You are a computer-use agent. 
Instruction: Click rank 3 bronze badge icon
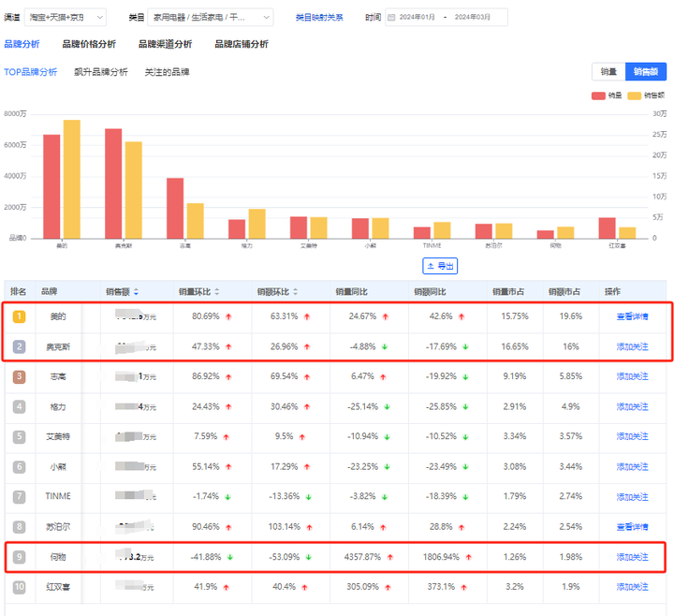[x=19, y=377]
